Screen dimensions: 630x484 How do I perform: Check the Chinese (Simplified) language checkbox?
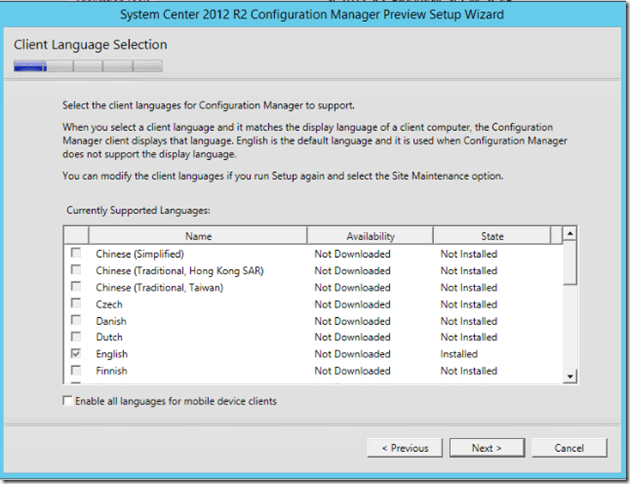click(x=77, y=254)
